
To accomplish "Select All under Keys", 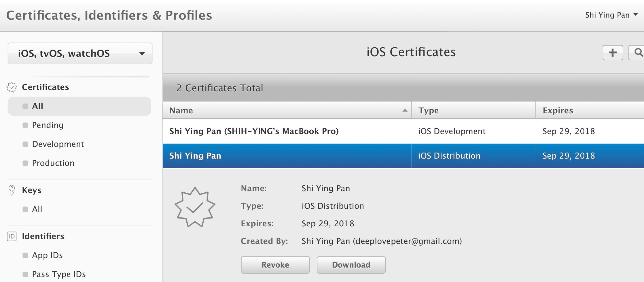I will tap(37, 209).
